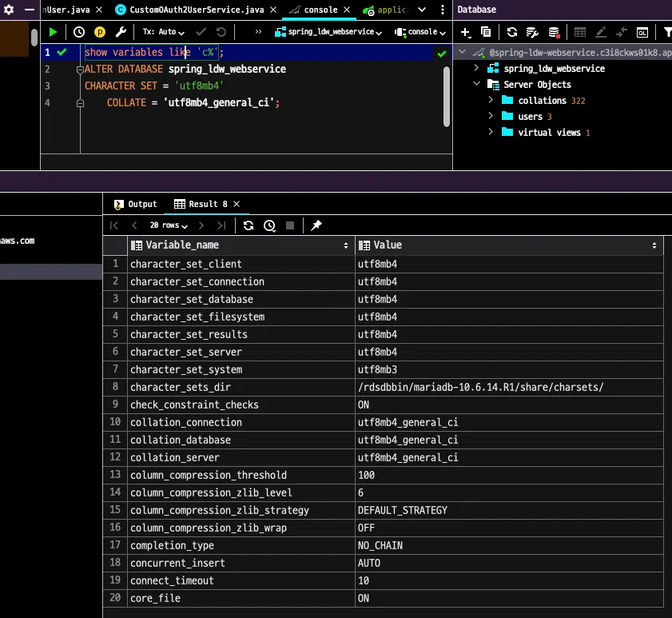Viewport: 672px width, 618px height.
Task: Click the duplicate data source icon
Action: tap(486, 32)
